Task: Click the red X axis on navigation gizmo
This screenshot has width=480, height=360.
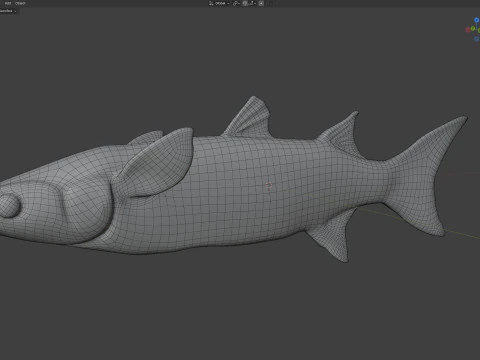Action: [468, 30]
